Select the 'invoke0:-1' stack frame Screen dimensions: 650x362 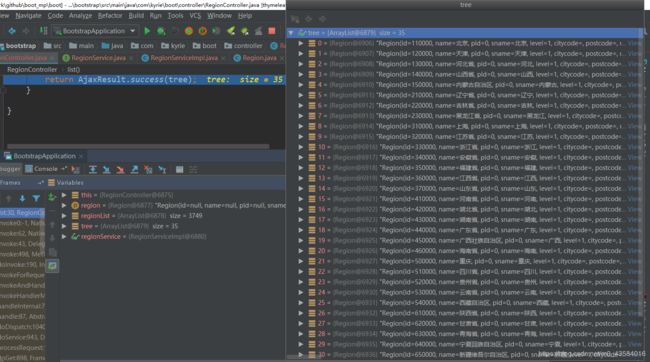coord(22,223)
